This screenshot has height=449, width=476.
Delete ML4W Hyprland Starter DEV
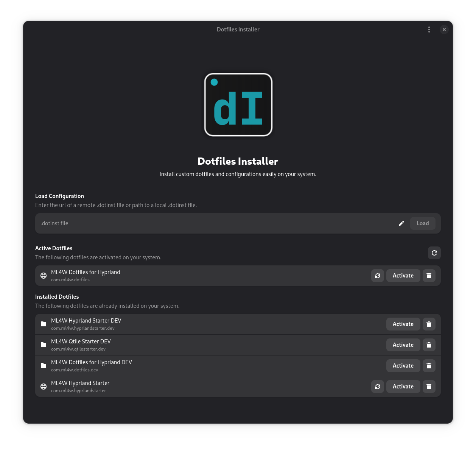point(429,324)
